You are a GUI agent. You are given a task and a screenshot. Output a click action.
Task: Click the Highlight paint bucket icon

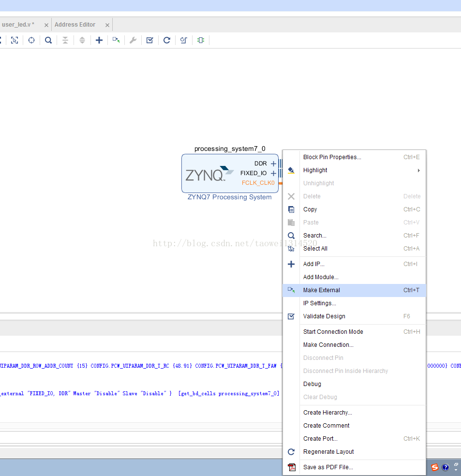tap(291, 170)
